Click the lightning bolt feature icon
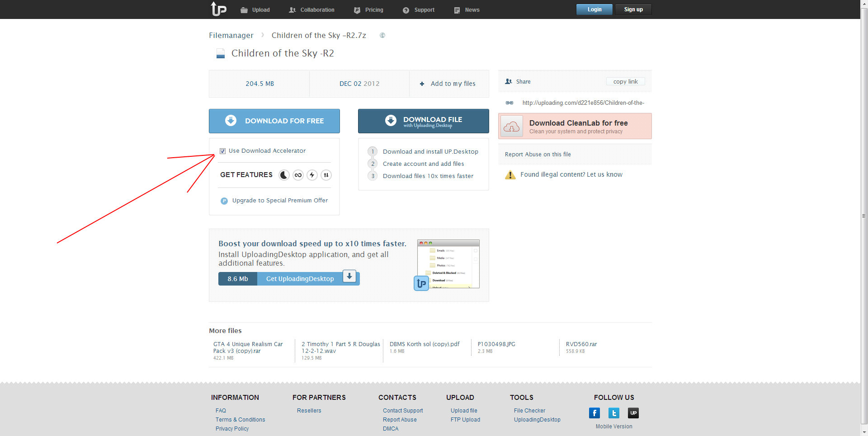 click(312, 175)
